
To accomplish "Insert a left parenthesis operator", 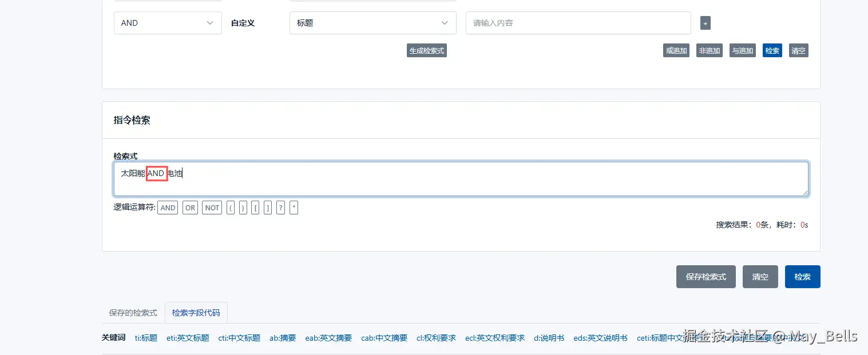I will click(231, 208).
